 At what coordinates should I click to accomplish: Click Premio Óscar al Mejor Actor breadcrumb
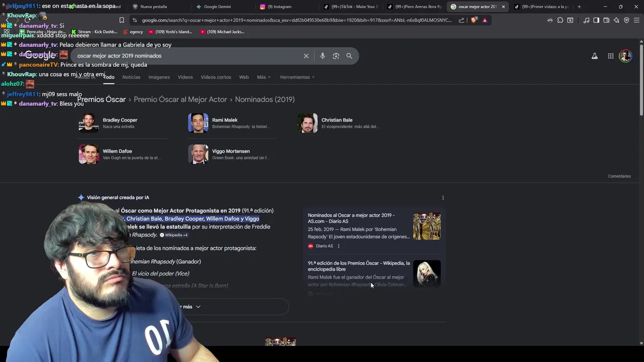pos(180,100)
